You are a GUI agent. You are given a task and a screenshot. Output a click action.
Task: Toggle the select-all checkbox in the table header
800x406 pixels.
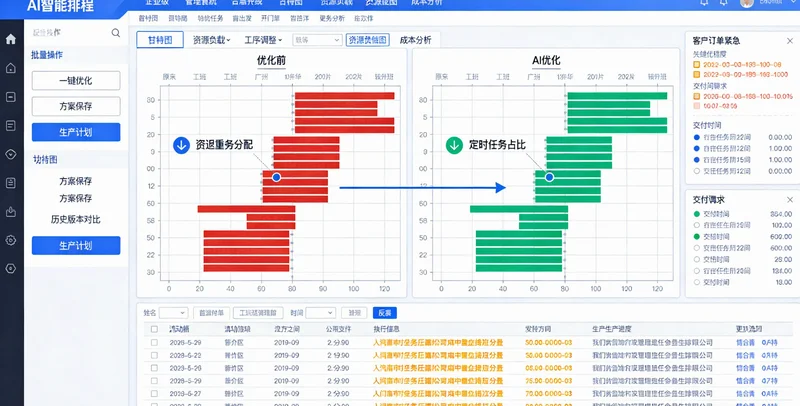point(154,329)
